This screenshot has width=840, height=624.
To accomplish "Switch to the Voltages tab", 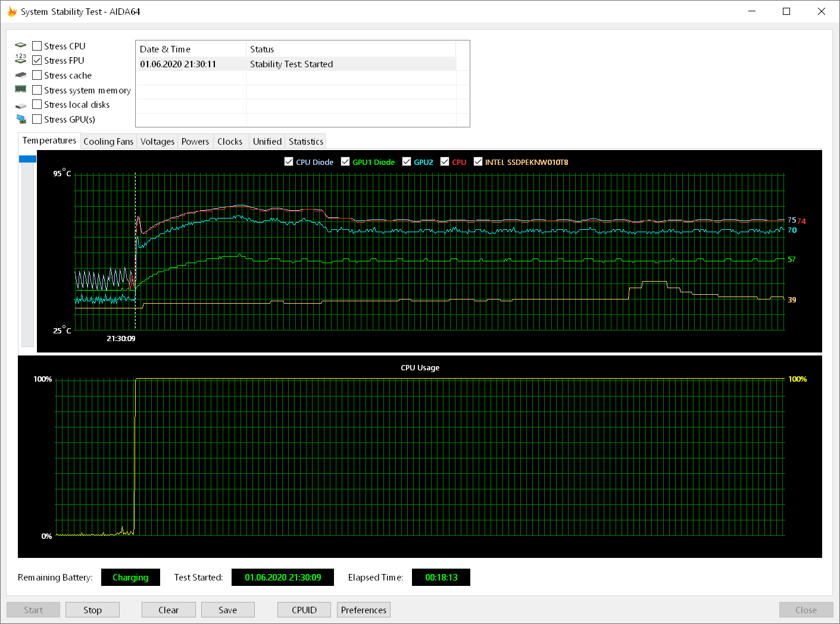I will tap(157, 141).
